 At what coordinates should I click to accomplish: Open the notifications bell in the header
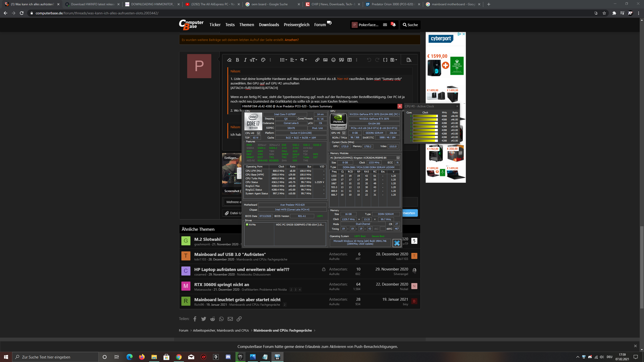[x=394, y=25]
